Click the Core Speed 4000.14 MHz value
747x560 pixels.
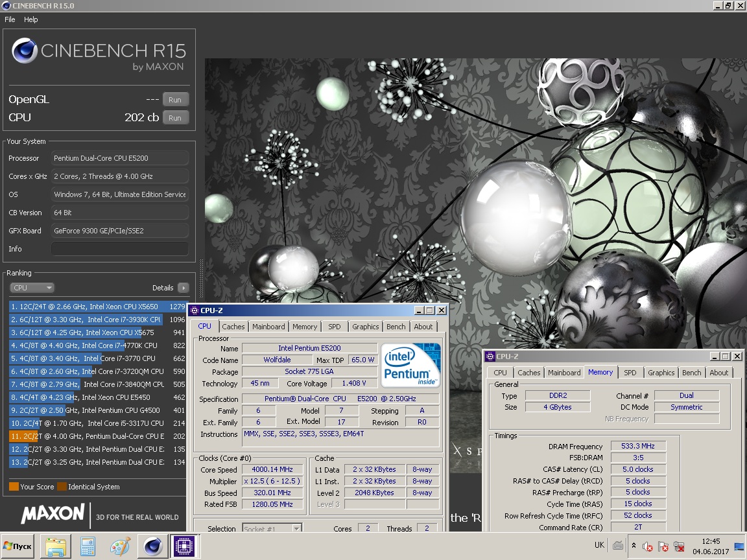(272, 469)
